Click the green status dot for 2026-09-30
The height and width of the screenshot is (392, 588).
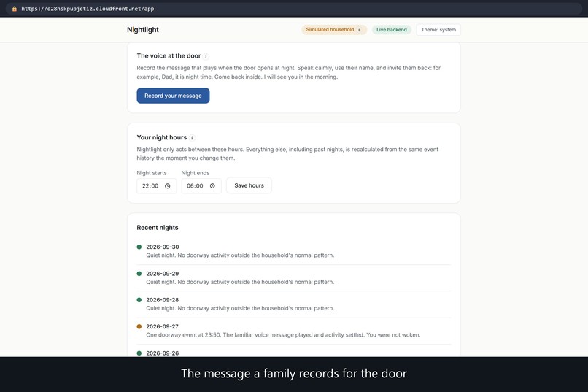(x=139, y=247)
